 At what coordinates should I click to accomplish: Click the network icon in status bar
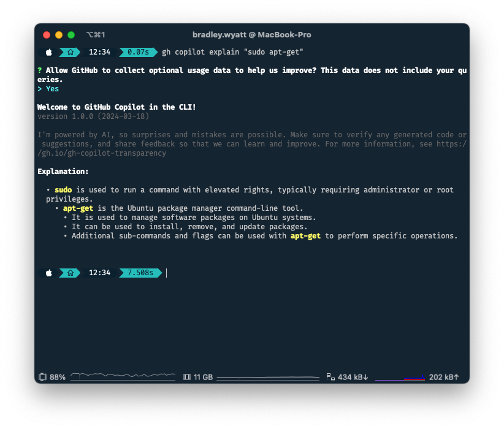(330, 377)
